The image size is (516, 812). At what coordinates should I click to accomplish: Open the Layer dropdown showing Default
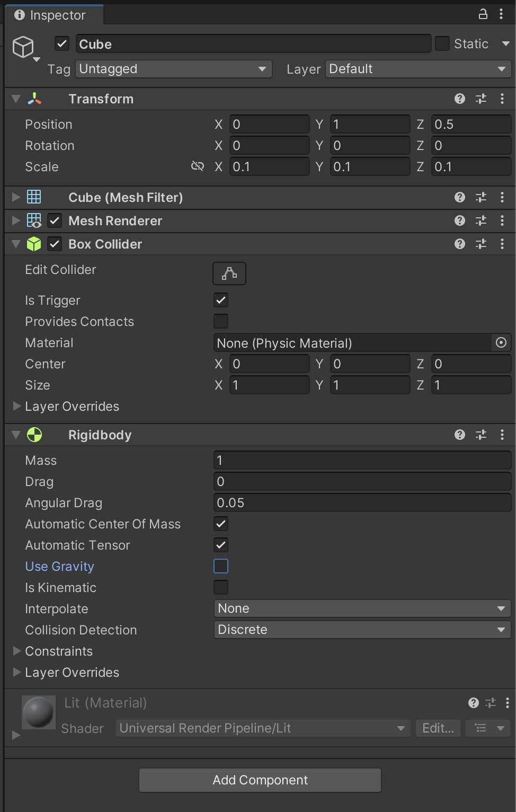click(x=418, y=69)
